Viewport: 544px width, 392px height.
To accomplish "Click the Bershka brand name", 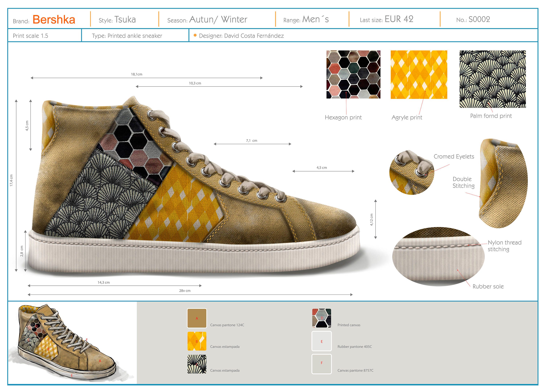I will (54, 19).
